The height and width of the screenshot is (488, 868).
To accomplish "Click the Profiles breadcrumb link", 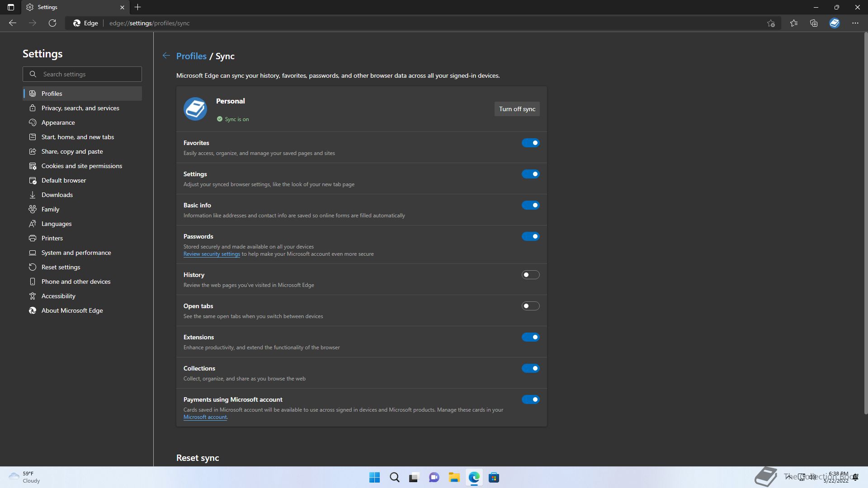I will 191,56.
